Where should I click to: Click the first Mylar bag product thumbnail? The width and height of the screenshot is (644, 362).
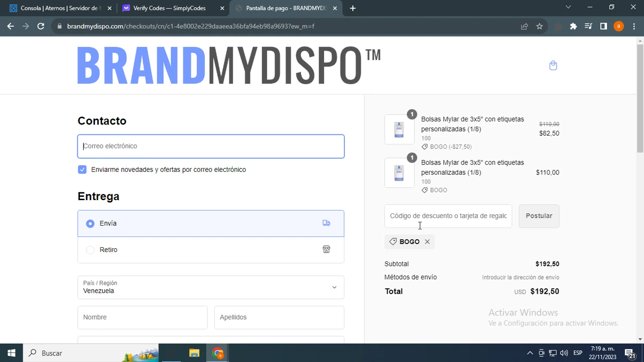pyautogui.click(x=399, y=129)
